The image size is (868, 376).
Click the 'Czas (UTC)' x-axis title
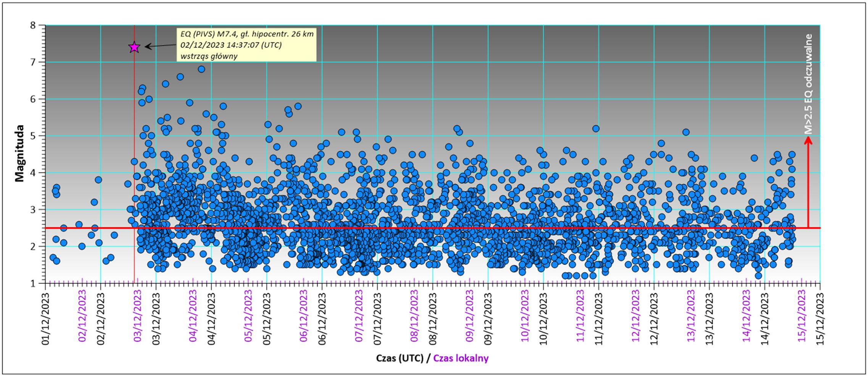click(400, 358)
